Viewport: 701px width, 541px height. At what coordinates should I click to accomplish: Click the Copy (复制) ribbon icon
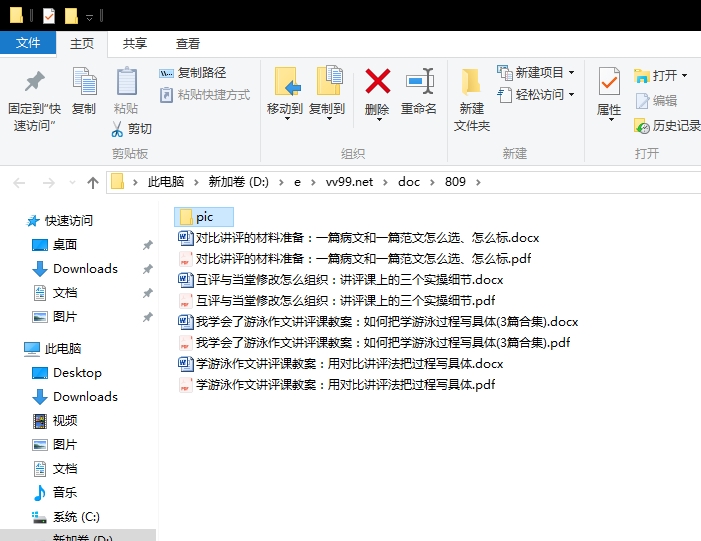pos(84,81)
